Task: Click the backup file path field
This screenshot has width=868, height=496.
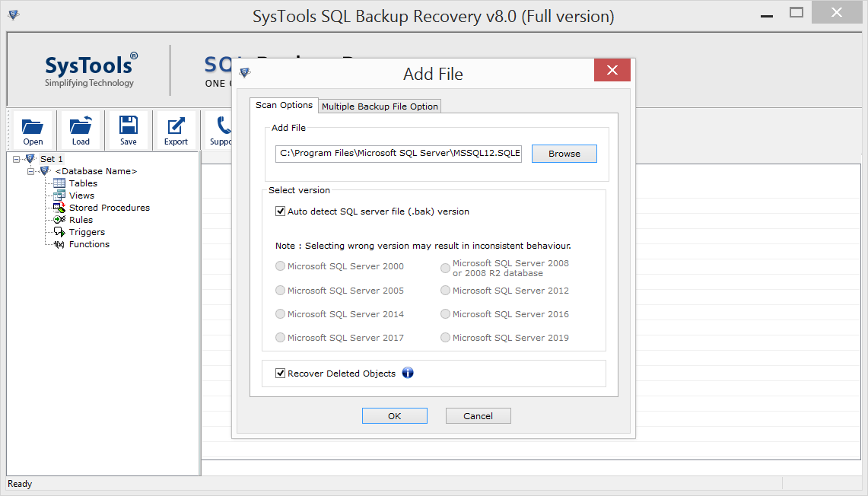Action: tap(399, 154)
